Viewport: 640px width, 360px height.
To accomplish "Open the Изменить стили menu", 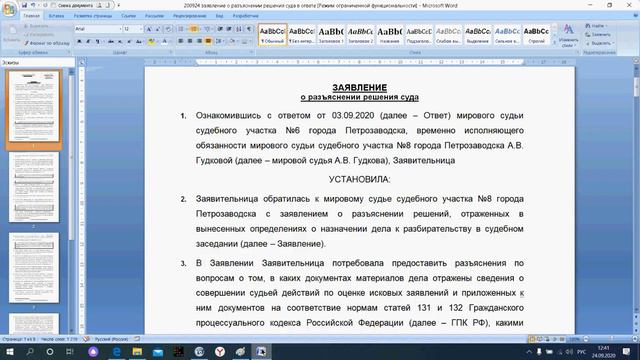I will click(568, 36).
